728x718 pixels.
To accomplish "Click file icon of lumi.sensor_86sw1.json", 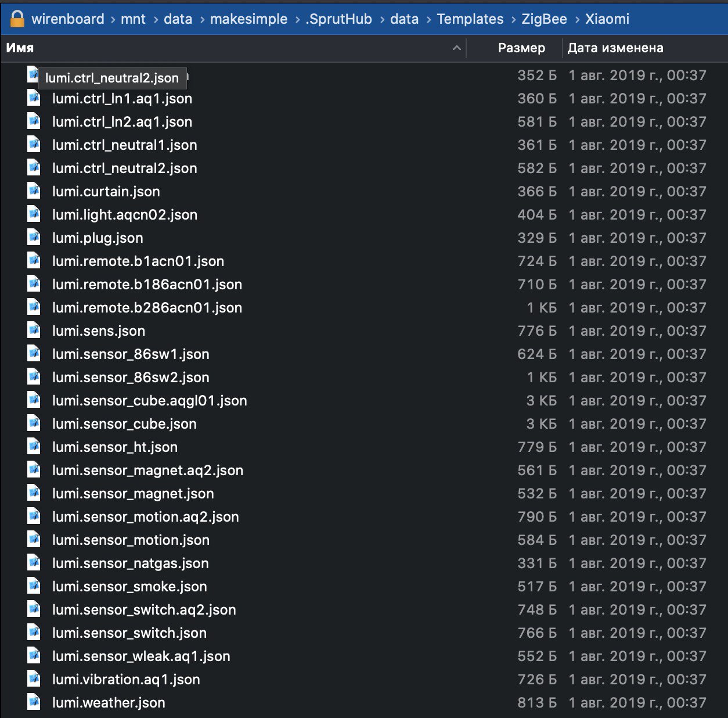I will click(34, 354).
